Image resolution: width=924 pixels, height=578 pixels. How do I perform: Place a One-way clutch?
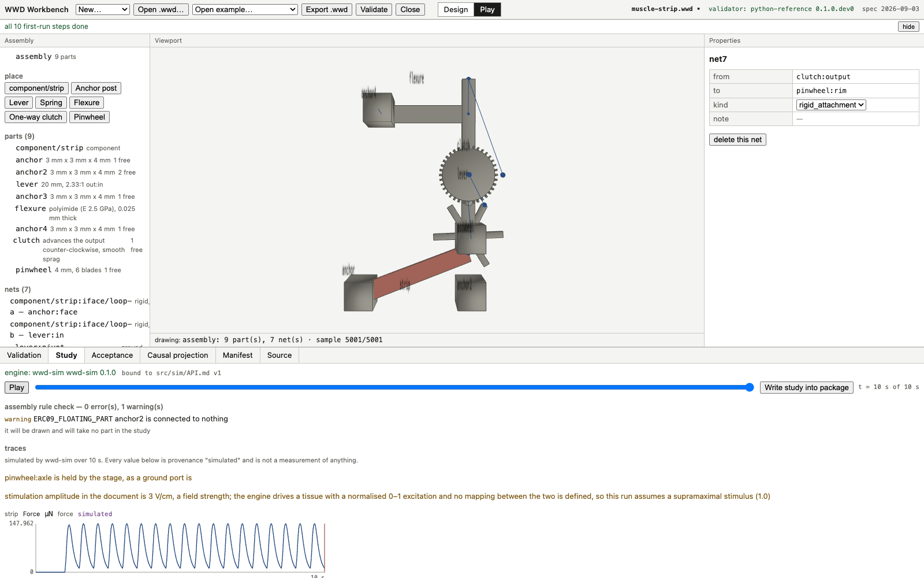point(36,117)
